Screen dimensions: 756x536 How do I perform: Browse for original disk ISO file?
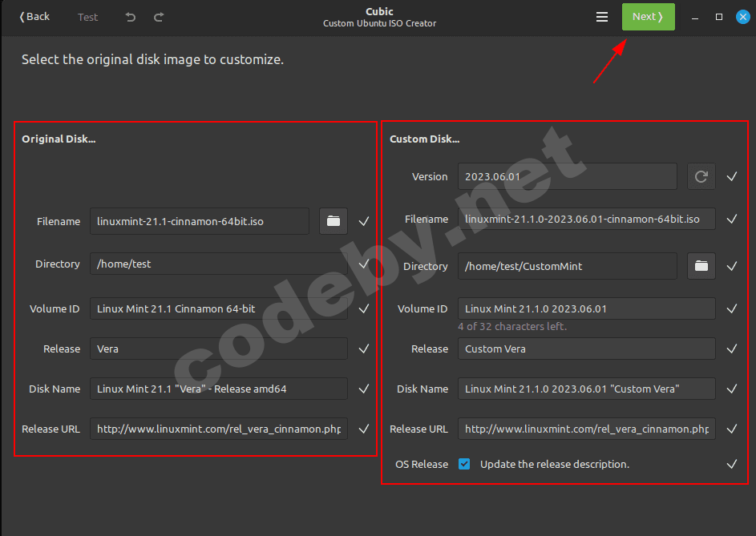(334, 221)
